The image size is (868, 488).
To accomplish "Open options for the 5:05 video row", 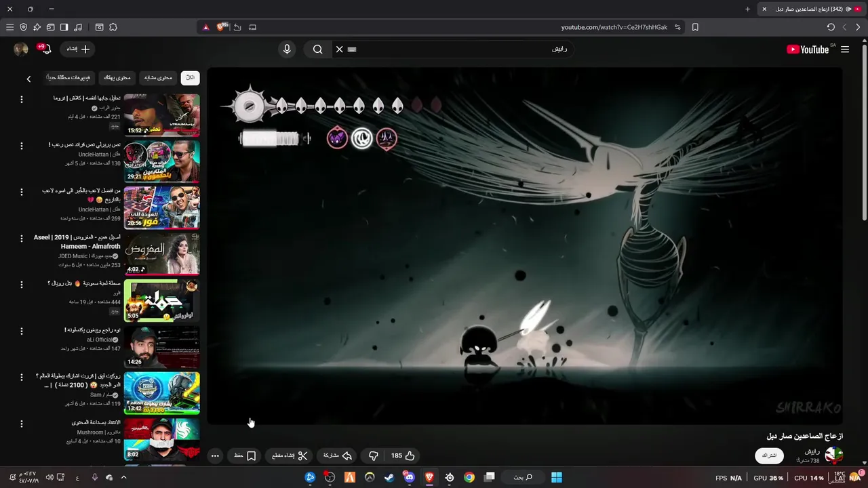I will (x=21, y=285).
